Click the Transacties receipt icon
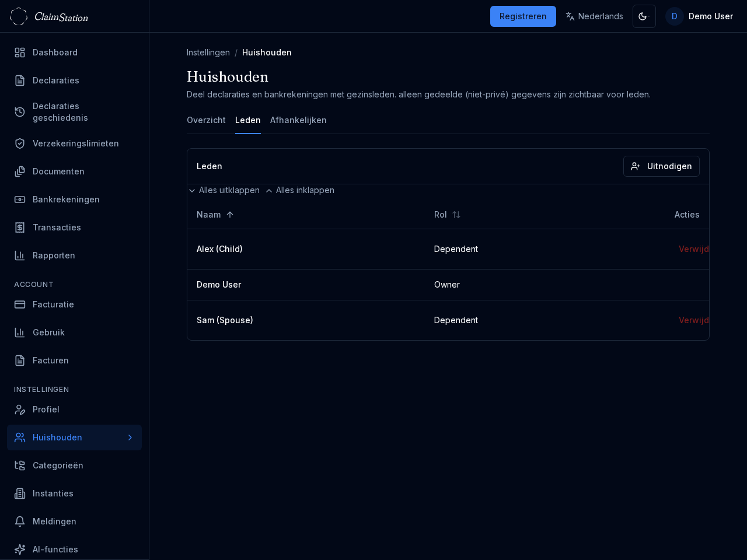This screenshot has height=560, width=747. tap(20, 228)
